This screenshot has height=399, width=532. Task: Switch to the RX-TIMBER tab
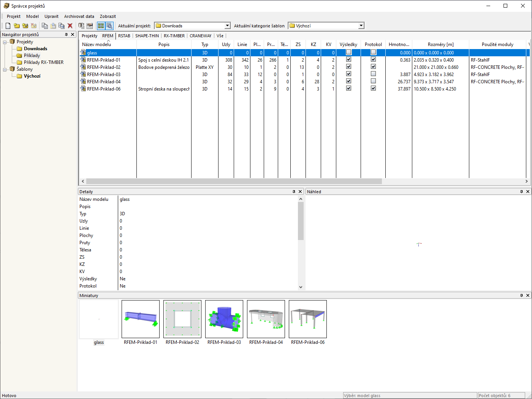click(x=174, y=36)
